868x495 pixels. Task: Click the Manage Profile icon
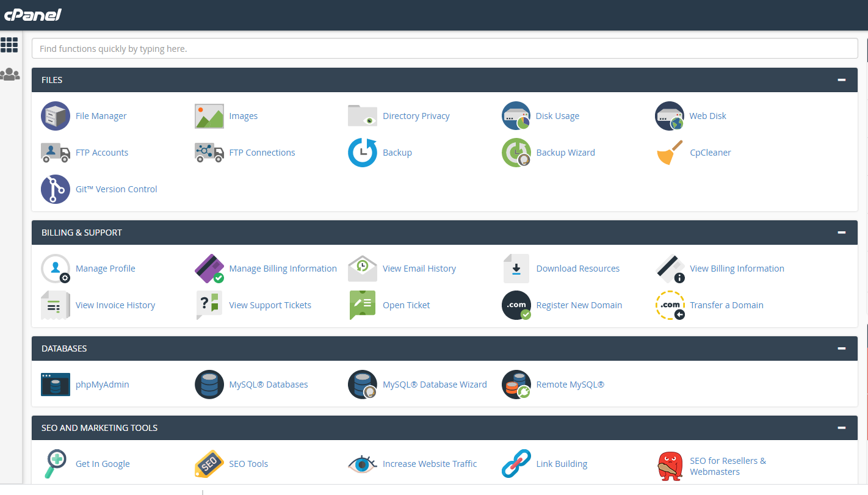tap(56, 269)
